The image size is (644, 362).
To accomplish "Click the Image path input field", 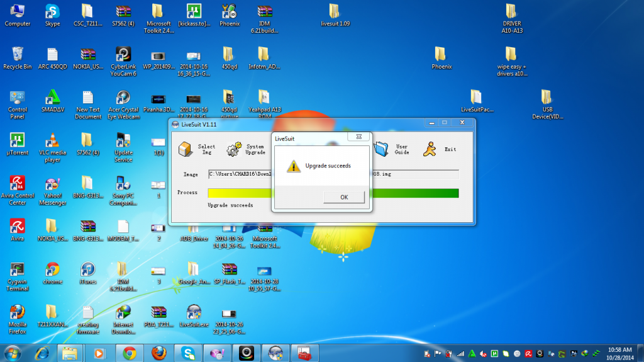I will tap(333, 174).
